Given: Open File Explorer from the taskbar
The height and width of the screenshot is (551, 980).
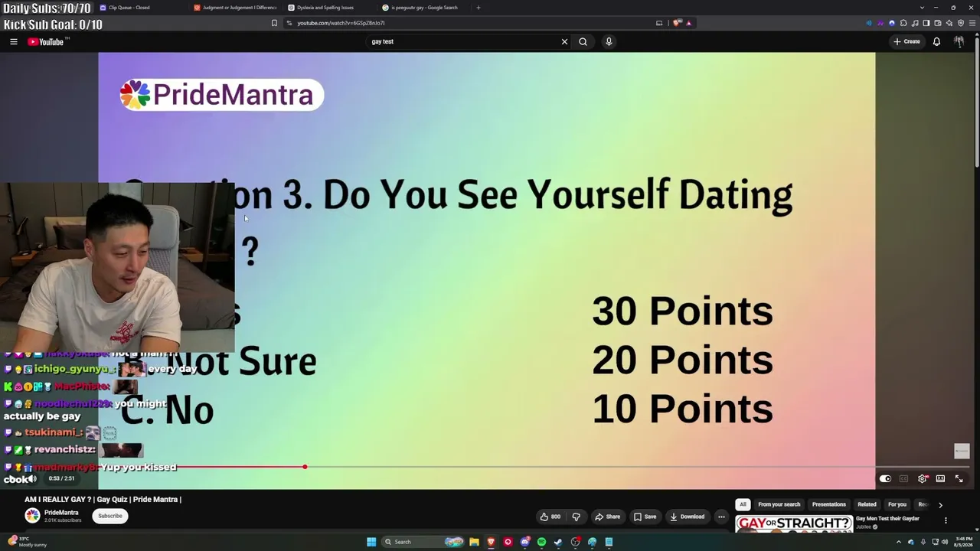Looking at the screenshot, I should pyautogui.click(x=474, y=542).
